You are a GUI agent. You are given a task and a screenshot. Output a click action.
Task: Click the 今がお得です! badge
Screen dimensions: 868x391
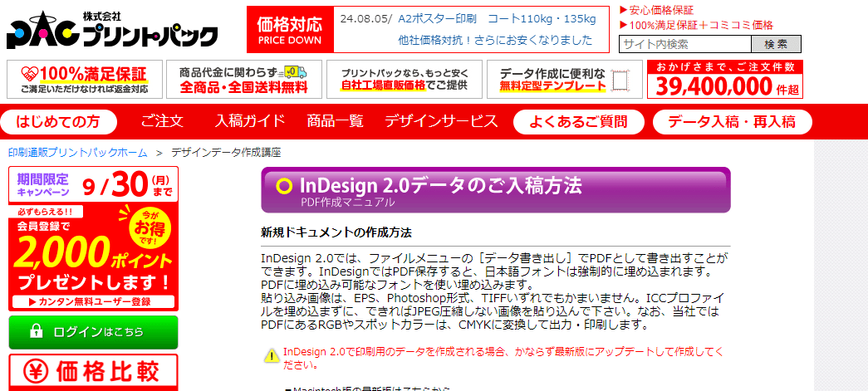150,229
